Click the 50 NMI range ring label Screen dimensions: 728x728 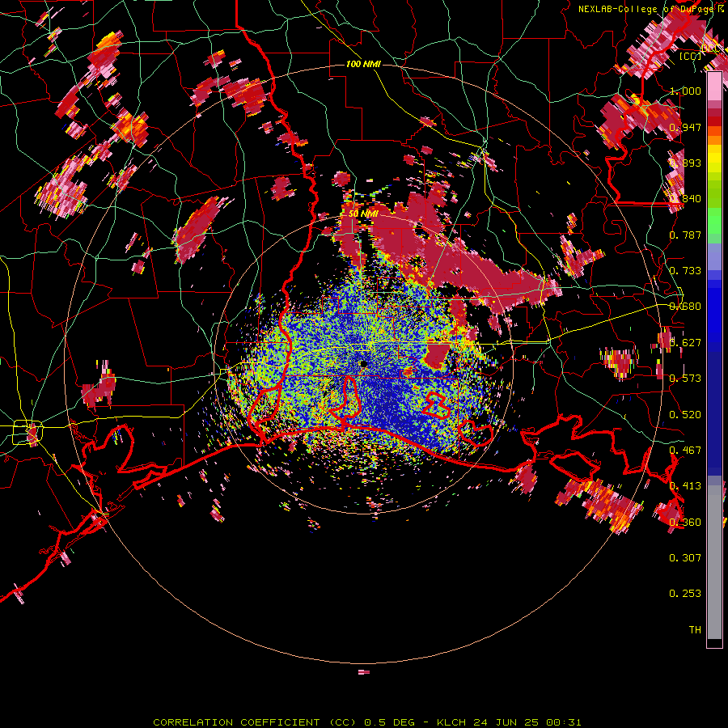[363, 214]
